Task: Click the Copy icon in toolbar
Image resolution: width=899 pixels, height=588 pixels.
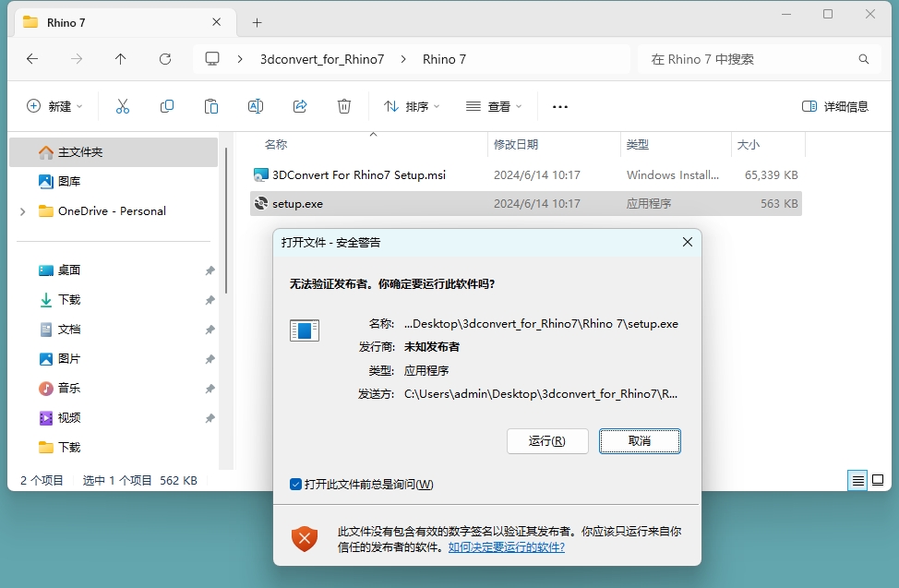Action: (x=167, y=106)
